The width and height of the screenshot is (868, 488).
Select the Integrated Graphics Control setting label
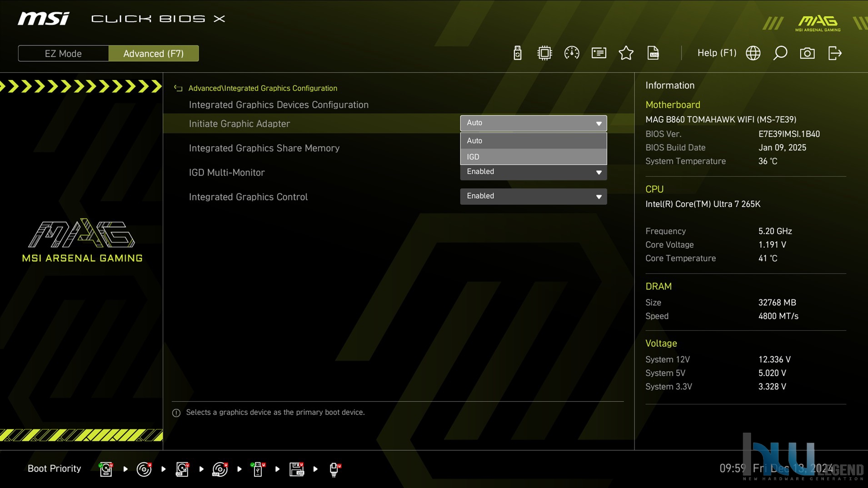(x=248, y=197)
